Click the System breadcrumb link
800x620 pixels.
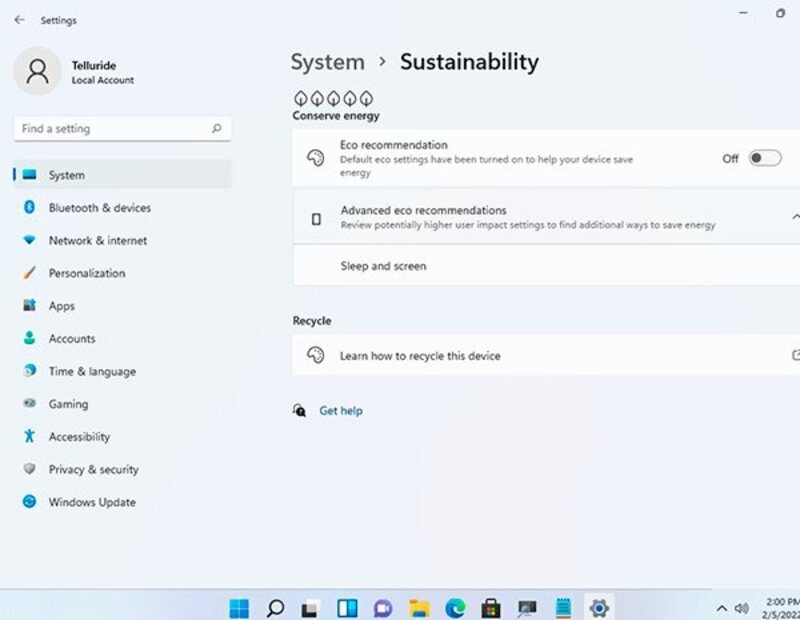tap(327, 62)
